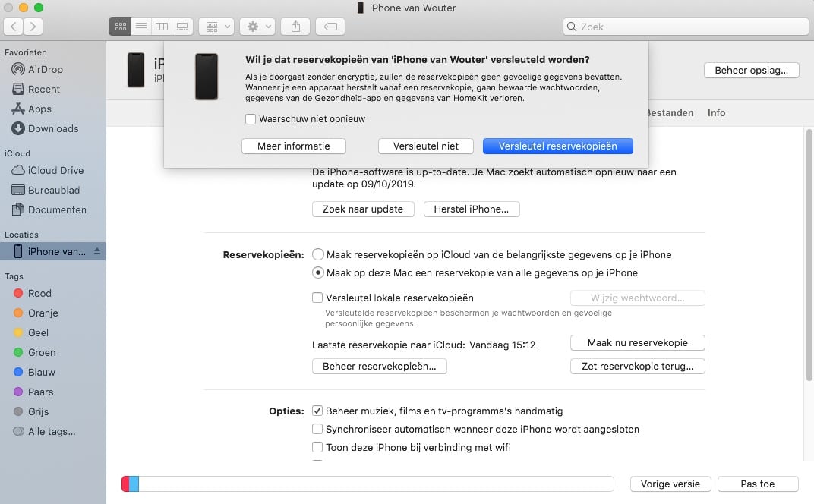This screenshot has height=504, width=814.
Task: Confirm with Versleutel reservekopieën button
Action: pos(558,146)
